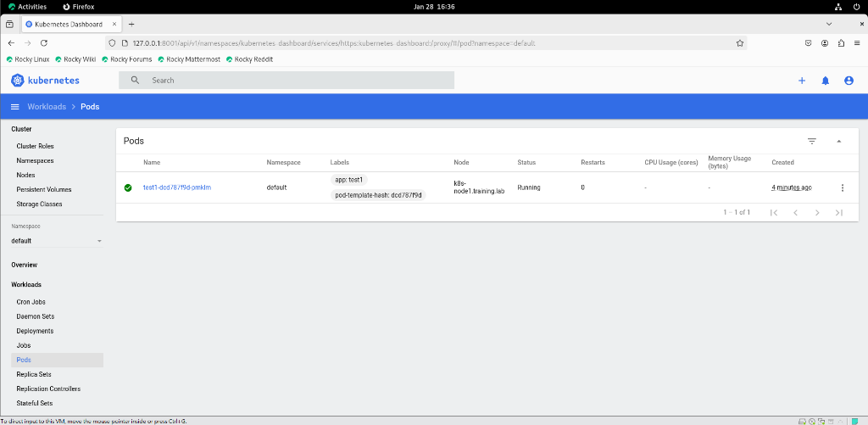Open Jobs in sidebar
868x425 pixels.
23,345
